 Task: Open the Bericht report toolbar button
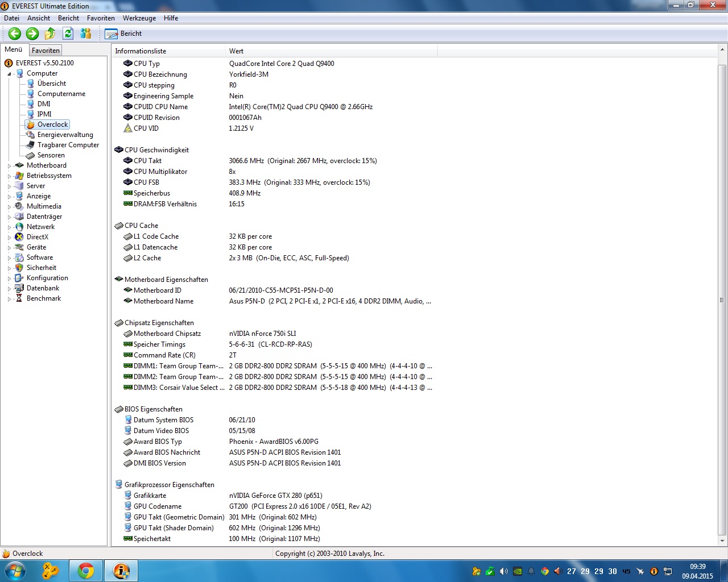click(x=123, y=34)
